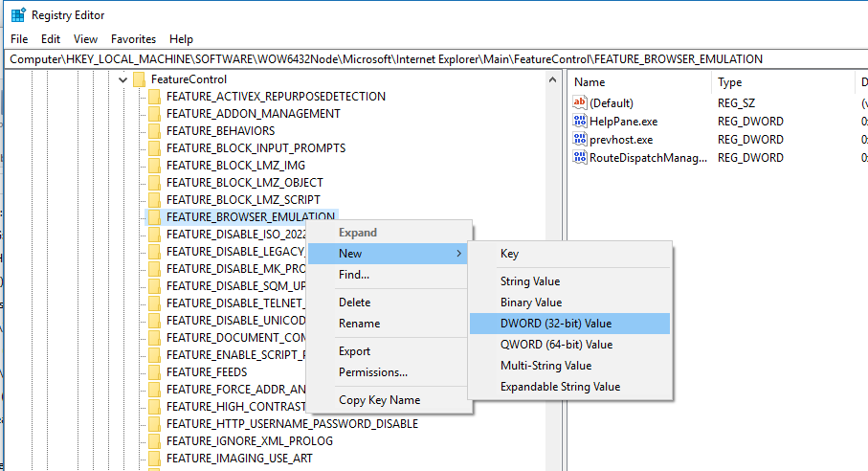This screenshot has width=868, height=471.
Task: Click folder icon of FEATURE_DISABLE_SQM_UP key
Action: click(154, 285)
